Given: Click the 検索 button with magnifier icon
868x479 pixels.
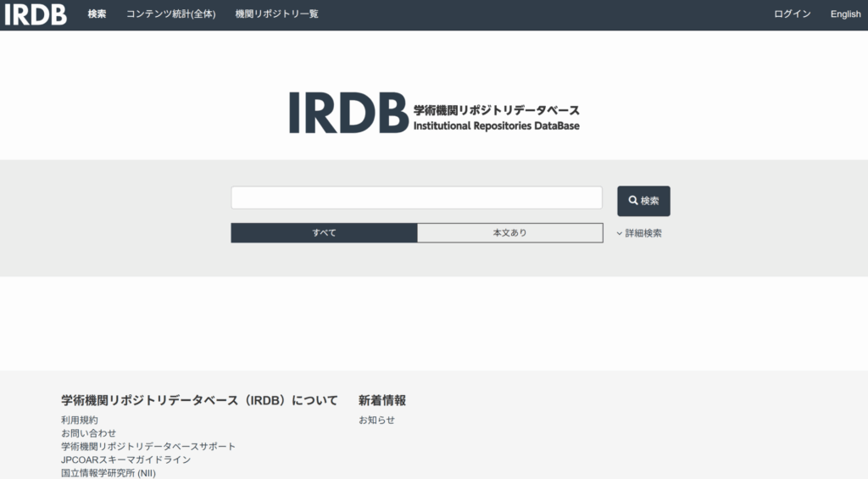Looking at the screenshot, I should [x=644, y=201].
